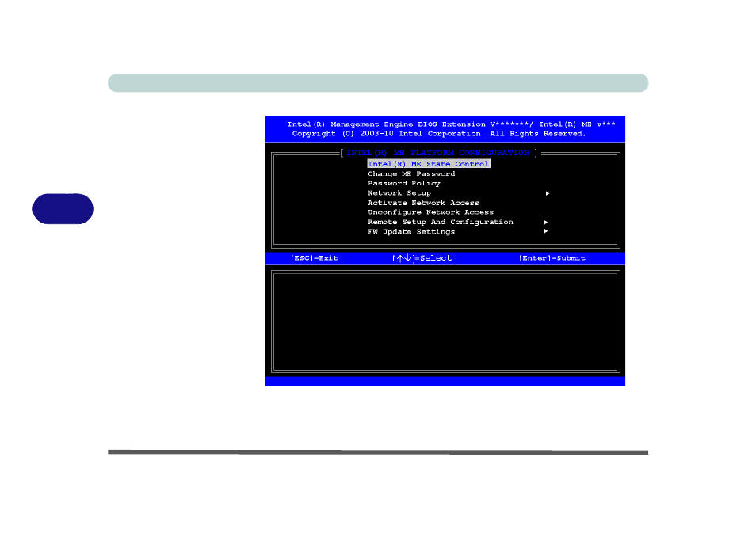Open Change ME Password option

pyautogui.click(x=411, y=174)
